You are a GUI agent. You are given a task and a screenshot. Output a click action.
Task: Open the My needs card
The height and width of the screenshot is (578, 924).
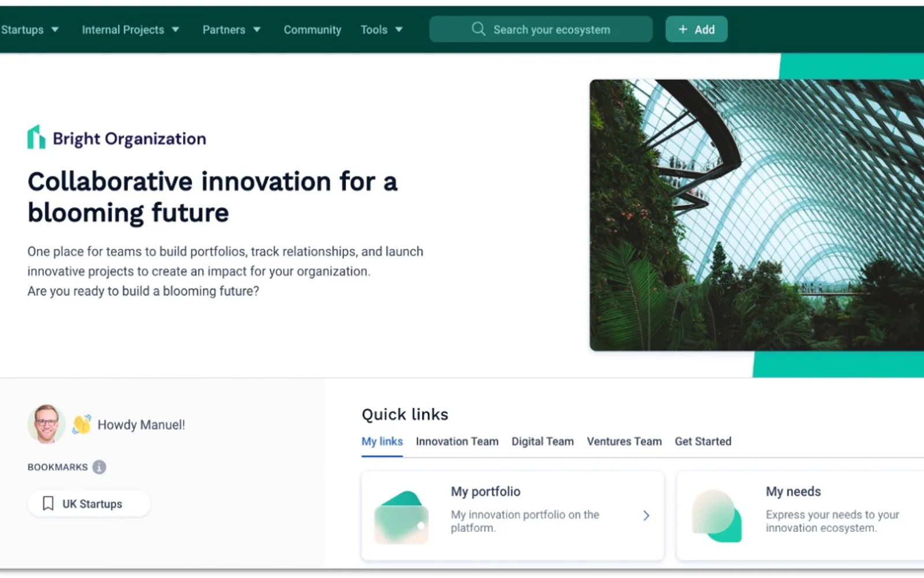pyautogui.click(x=800, y=516)
